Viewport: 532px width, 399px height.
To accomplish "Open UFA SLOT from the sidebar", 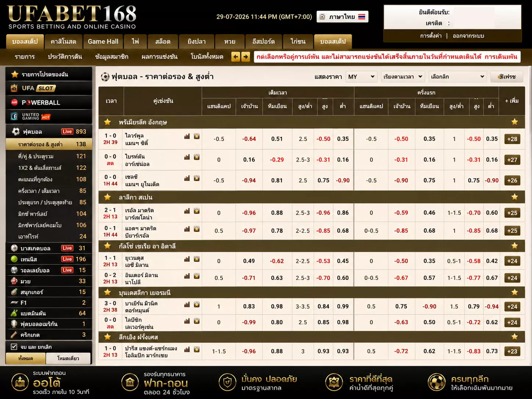I will click(49, 88).
